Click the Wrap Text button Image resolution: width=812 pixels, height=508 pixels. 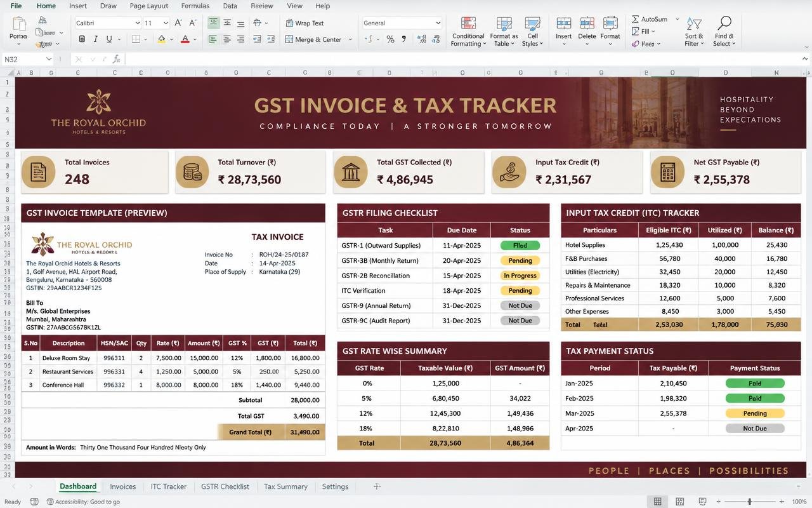tap(305, 23)
